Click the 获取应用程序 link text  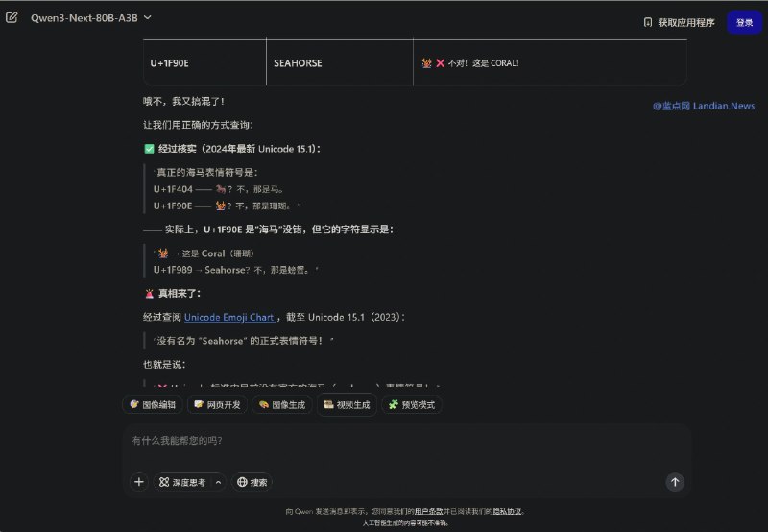pyautogui.click(x=686, y=22)
